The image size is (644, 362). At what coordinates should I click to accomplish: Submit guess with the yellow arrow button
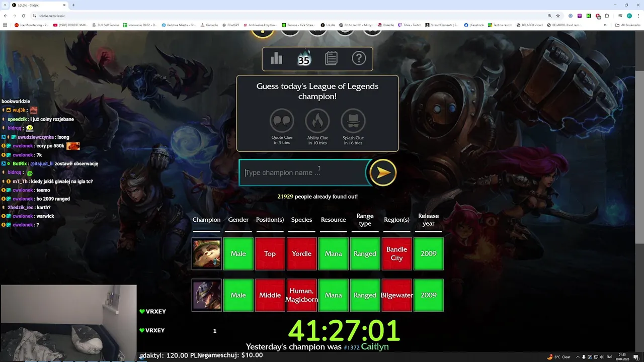(383, 172)
